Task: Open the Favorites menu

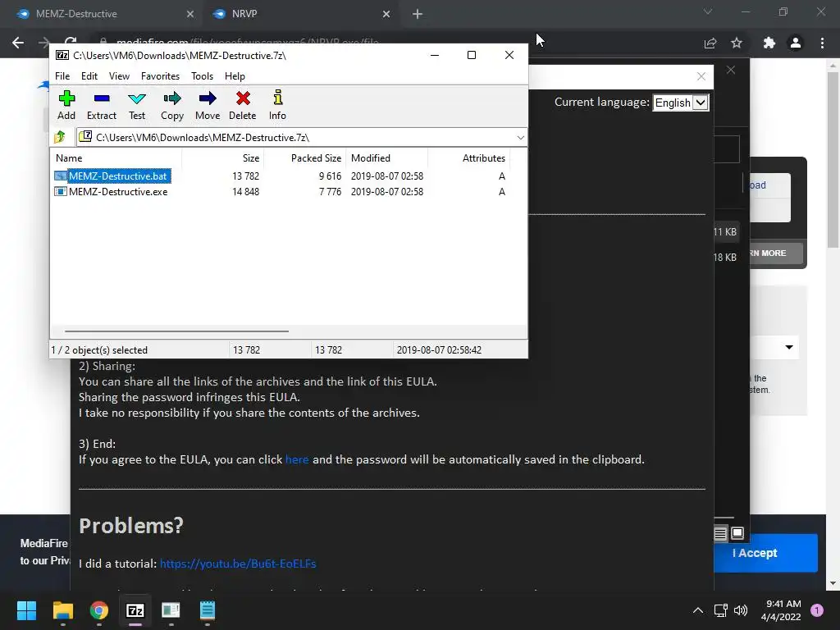Action: [x=160, y=76]
